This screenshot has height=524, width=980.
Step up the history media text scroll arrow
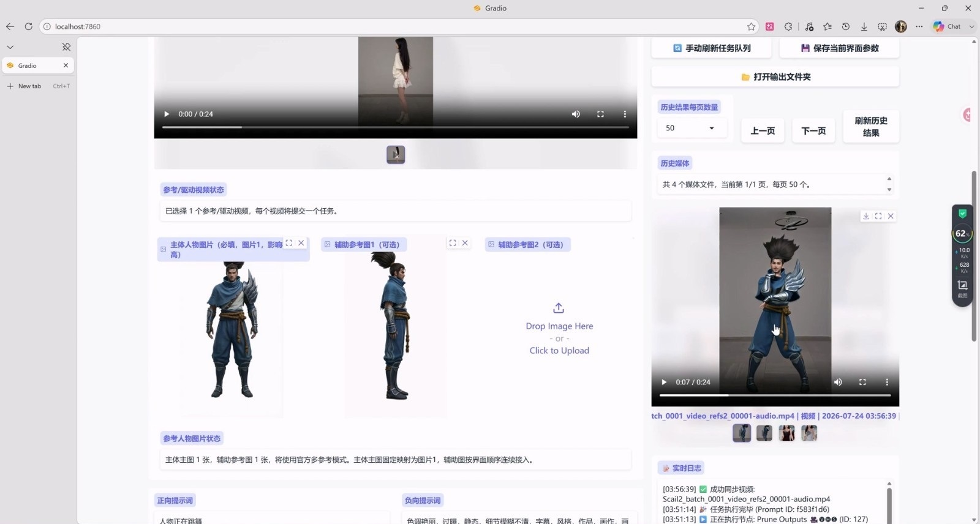(x=889, y=179)
